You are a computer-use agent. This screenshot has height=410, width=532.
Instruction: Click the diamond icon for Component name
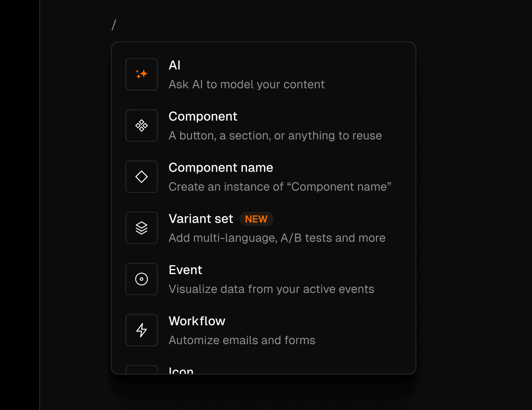(x=141, y=177)
